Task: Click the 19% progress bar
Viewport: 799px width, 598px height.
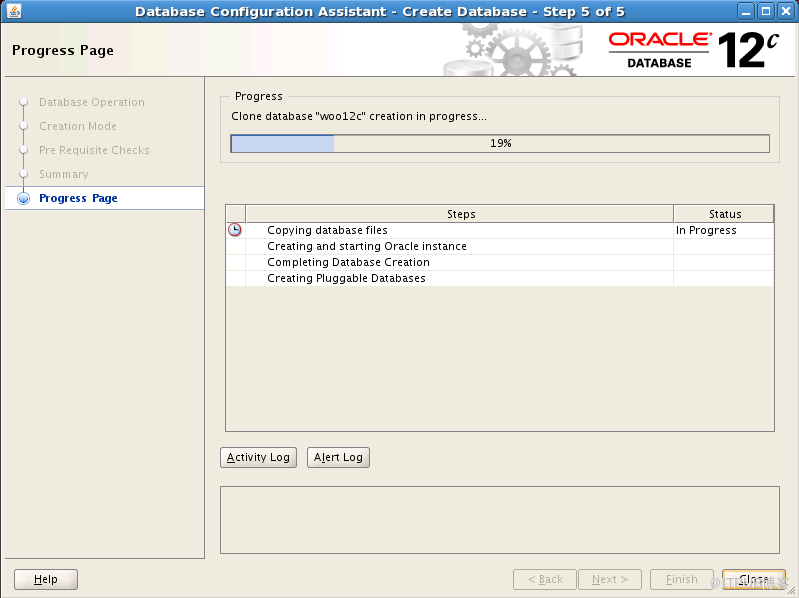Action: point(500,144)
